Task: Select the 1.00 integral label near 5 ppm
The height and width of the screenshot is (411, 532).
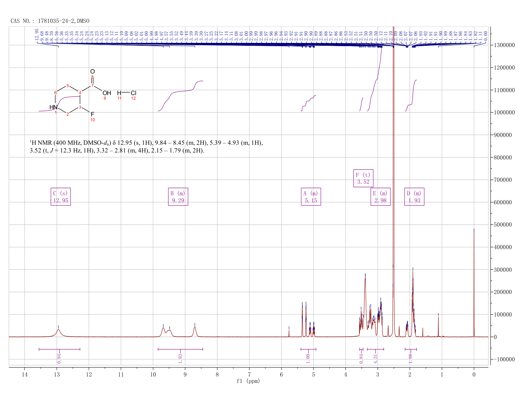Action: [x=308, y=358]
